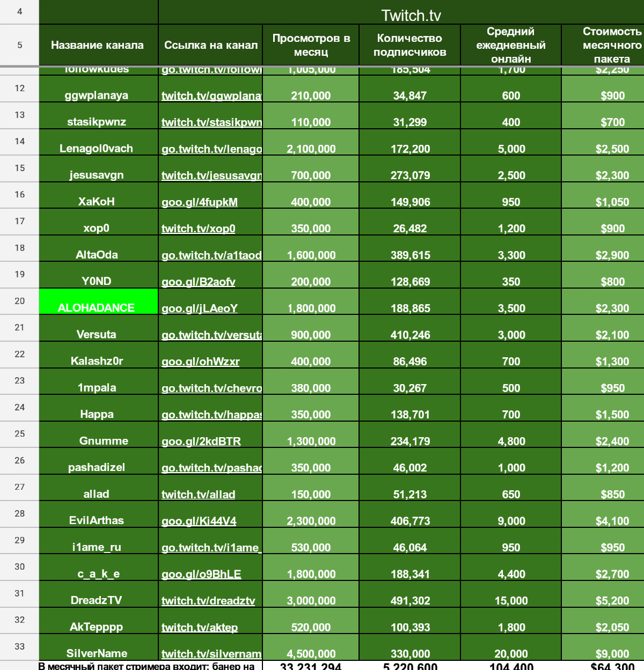
Task: Open link goo.gl/B2aofv
Action: point(198,282)
